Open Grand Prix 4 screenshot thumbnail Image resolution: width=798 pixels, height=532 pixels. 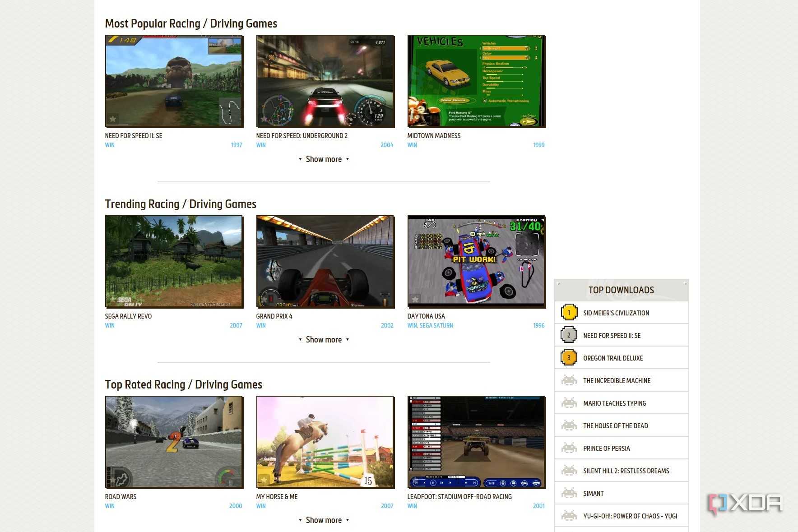(x=325, y=262)
